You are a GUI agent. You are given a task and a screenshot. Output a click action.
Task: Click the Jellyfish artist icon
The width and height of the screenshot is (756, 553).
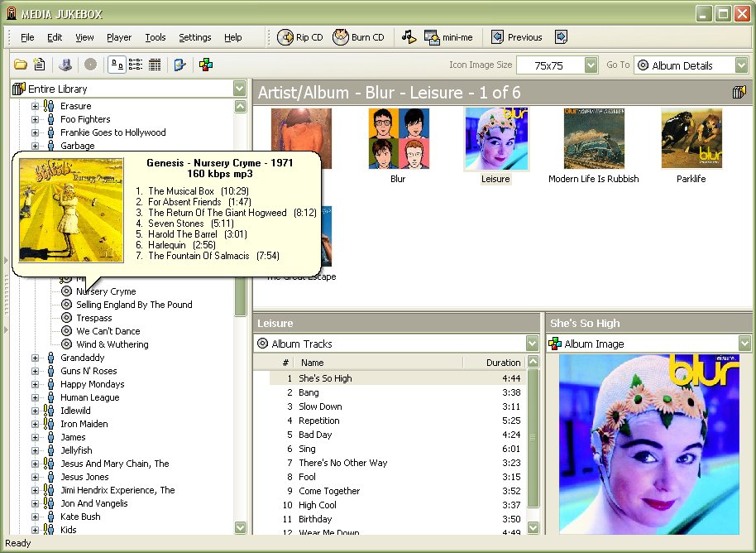coord(50,450)
